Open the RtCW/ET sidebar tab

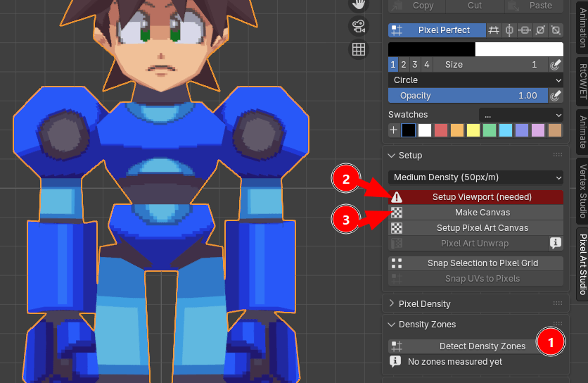582,82
